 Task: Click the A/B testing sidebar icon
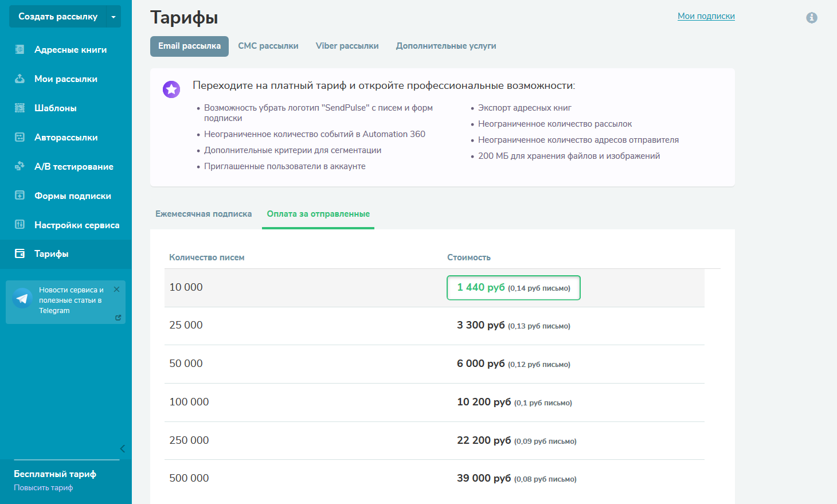19,166
